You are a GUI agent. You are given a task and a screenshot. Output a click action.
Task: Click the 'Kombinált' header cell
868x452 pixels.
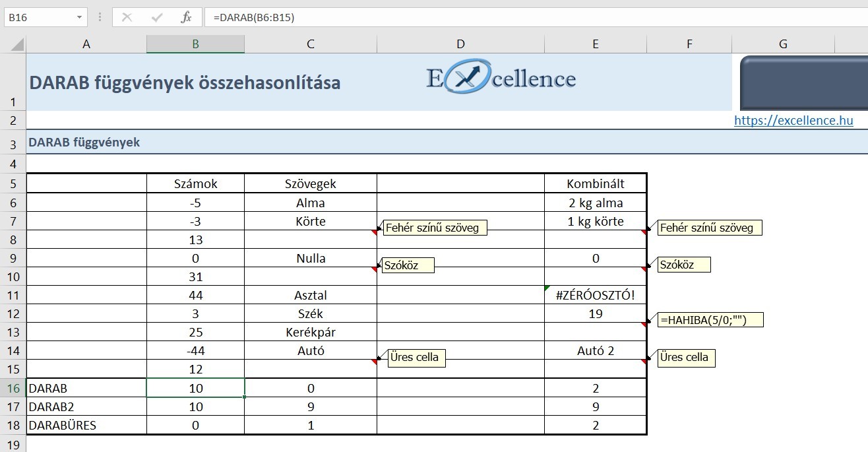point(596,184)
